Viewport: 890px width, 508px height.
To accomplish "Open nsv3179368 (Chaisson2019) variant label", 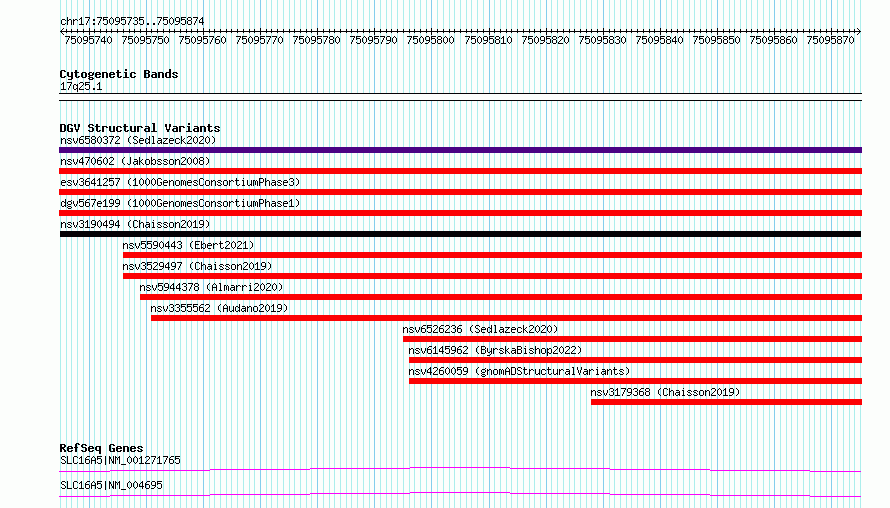I will (x=665, y=392).
